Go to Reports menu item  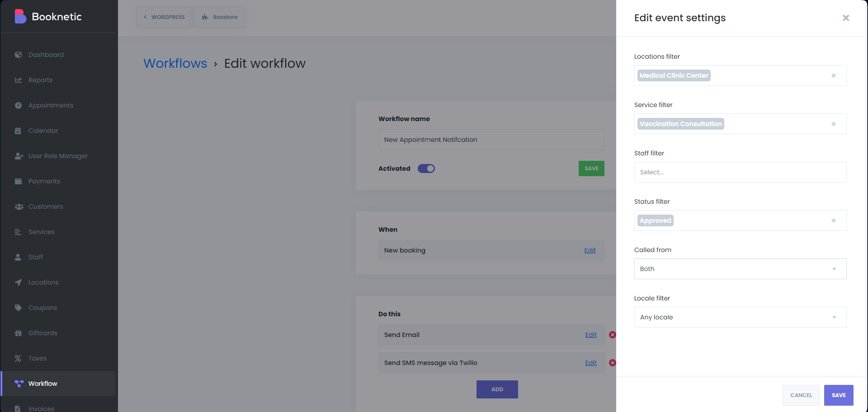58,80
